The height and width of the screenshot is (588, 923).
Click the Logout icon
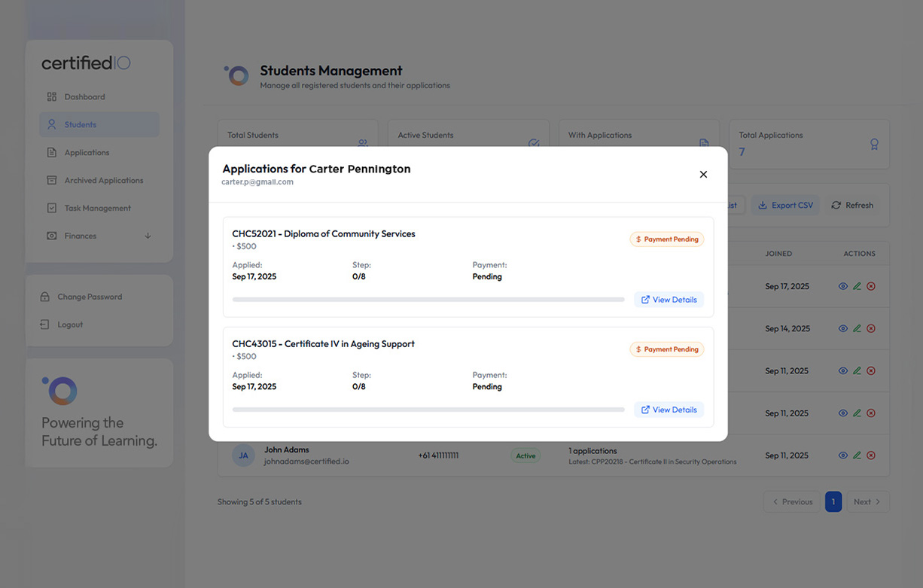pos(44,324)
